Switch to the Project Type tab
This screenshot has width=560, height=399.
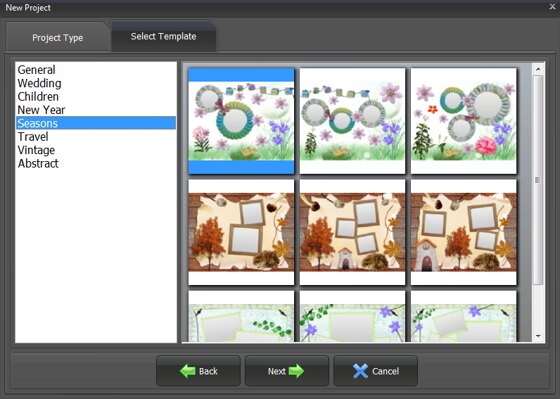pos(58,38)
